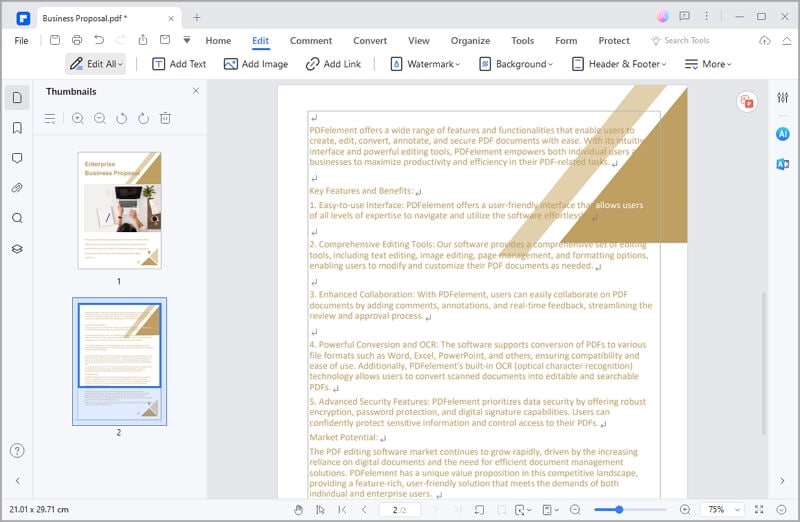Click the Add Text button
This screenshot has width=800, height=522.
[179, 64]
